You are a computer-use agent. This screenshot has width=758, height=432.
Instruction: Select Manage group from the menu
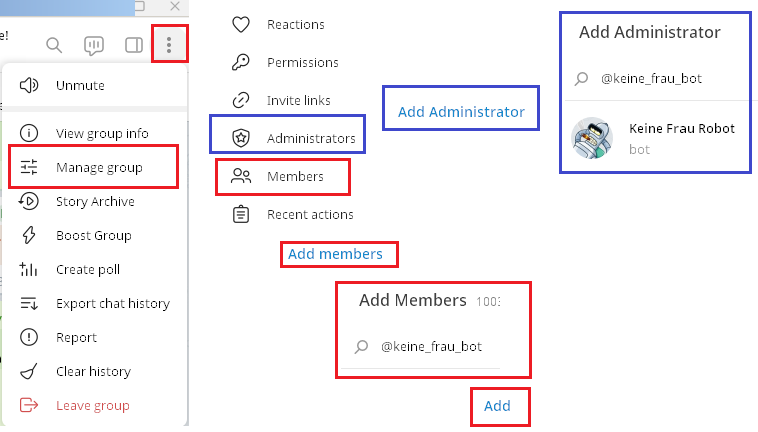[98, 167]
